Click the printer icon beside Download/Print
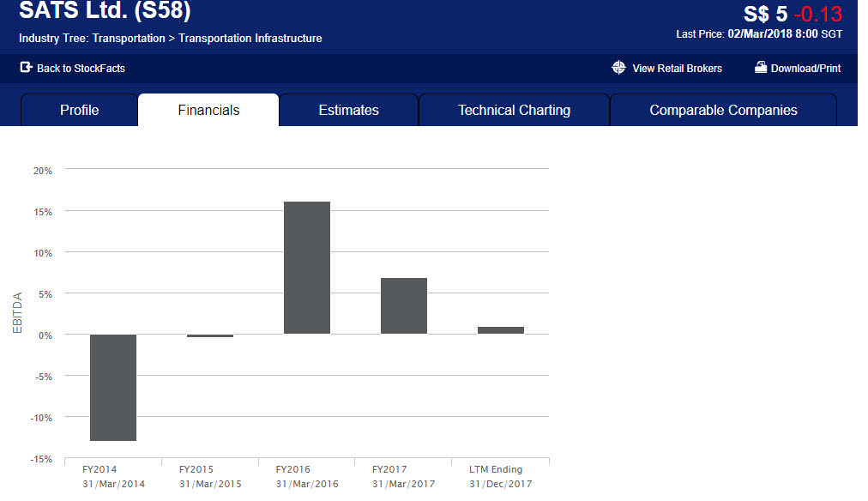The height and width of the screenshot is (501, 868). (760, 67)
